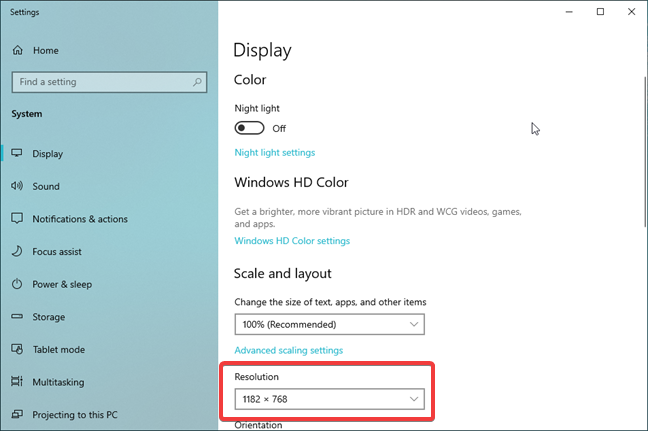Click the Focus assist moon icon
Screen dimensions: 648x431
coord(17,251)
